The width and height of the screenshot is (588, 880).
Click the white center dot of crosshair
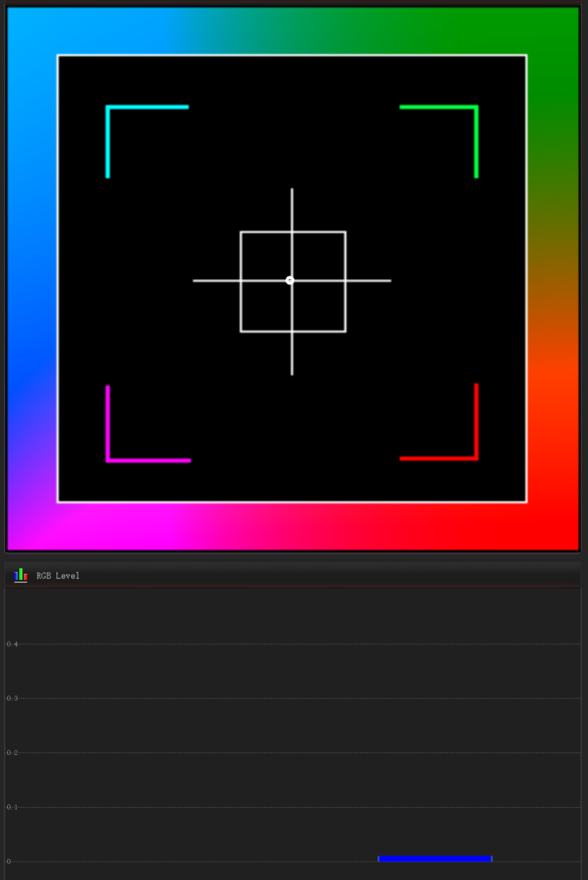[x=290, y=281]
